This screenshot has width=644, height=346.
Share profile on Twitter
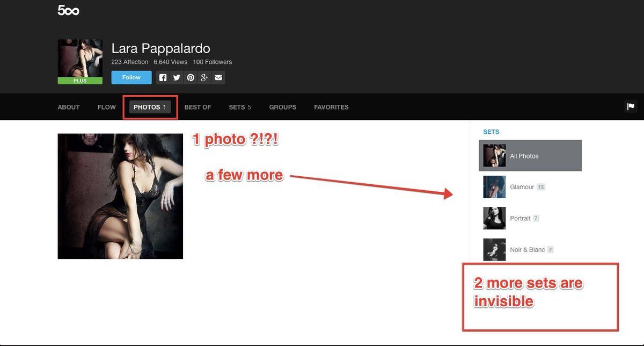pyautogui.click(x=177, y=78)
